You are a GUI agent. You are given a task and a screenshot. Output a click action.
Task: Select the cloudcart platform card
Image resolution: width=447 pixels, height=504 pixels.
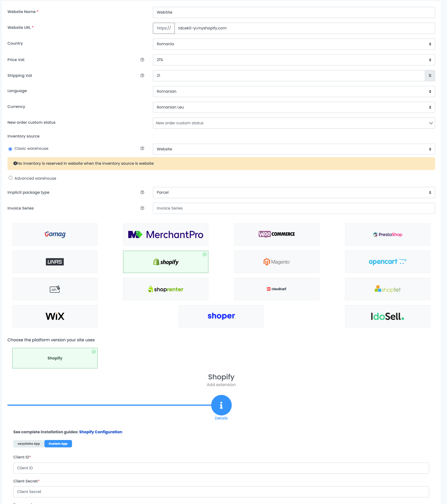(277, 289)
